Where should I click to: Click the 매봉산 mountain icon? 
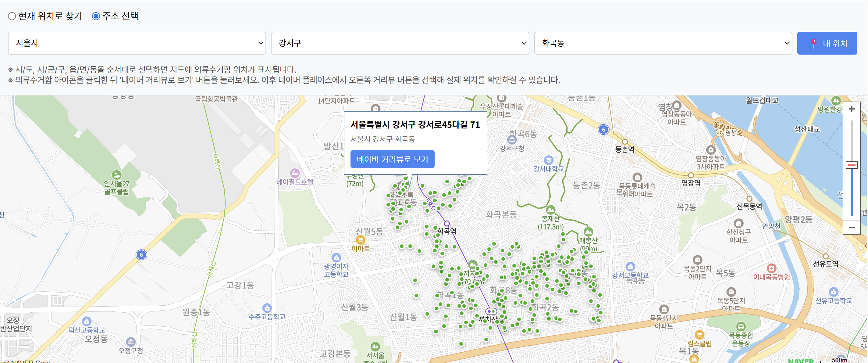click(588, 232)
